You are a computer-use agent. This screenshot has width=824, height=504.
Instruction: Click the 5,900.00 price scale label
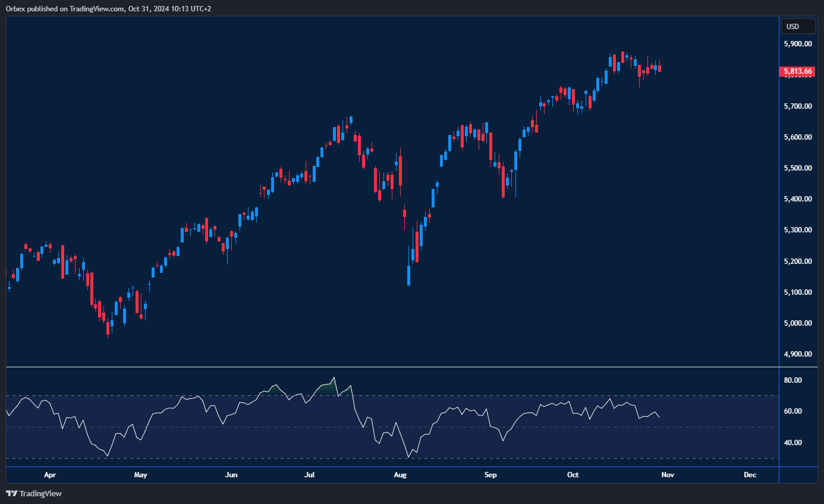798,44
